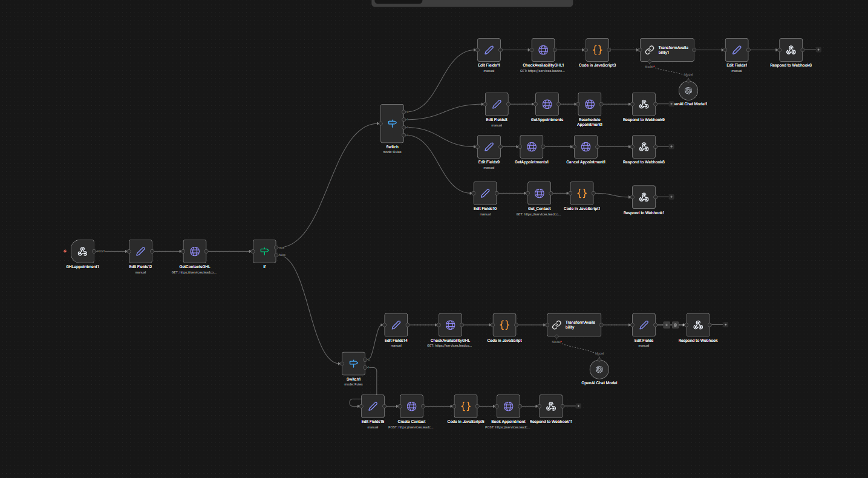868x478 pixels.
Task: Open the Book Appointment node
Action: pos(508,406)
